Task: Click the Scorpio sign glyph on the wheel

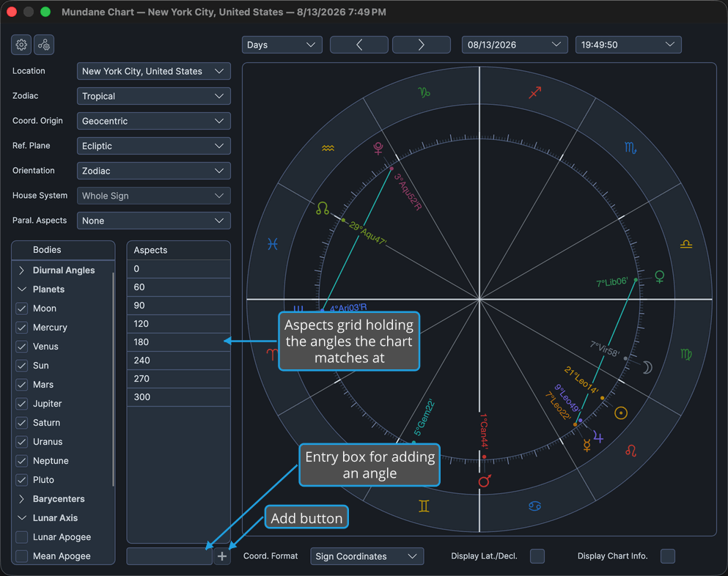Action: click(x=630, y=148)
